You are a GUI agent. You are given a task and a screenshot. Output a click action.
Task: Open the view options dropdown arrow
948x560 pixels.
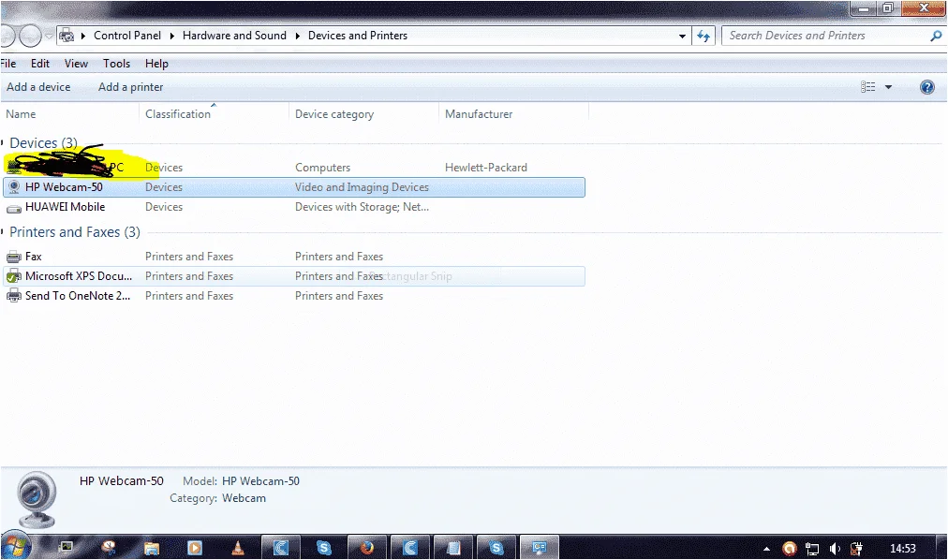(x=888, y=87)
